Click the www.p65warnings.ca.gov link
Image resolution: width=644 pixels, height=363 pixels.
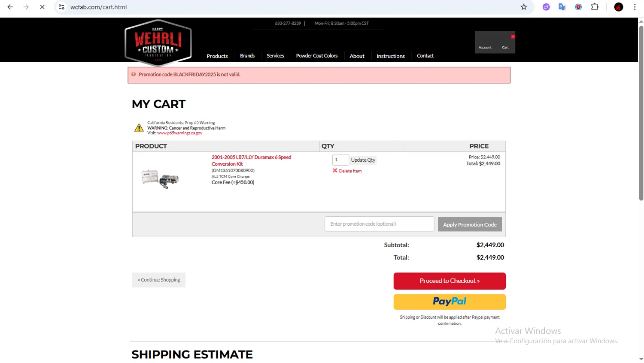179,133
